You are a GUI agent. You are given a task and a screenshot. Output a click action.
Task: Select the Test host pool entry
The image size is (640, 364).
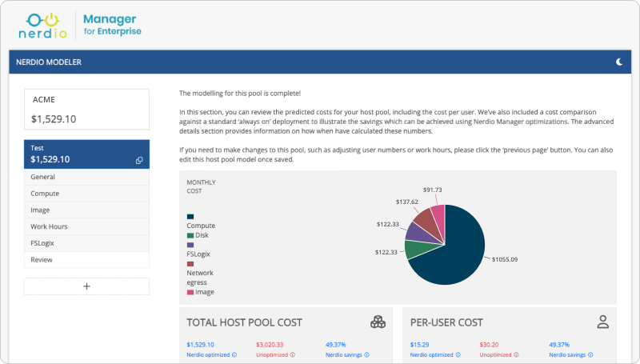tap(86, 154)
